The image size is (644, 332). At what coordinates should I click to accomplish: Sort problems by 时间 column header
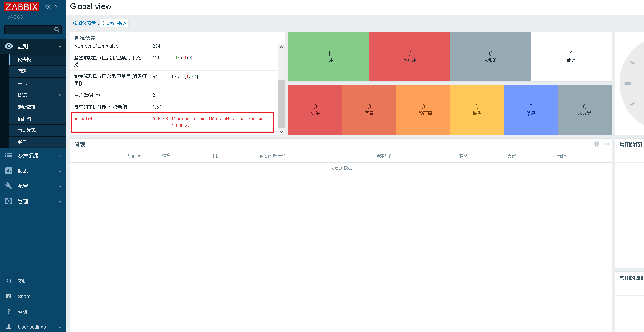[134, 156]
